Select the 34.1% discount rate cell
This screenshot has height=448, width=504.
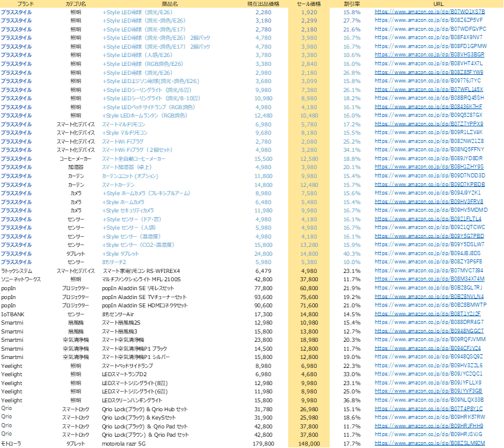352,150
